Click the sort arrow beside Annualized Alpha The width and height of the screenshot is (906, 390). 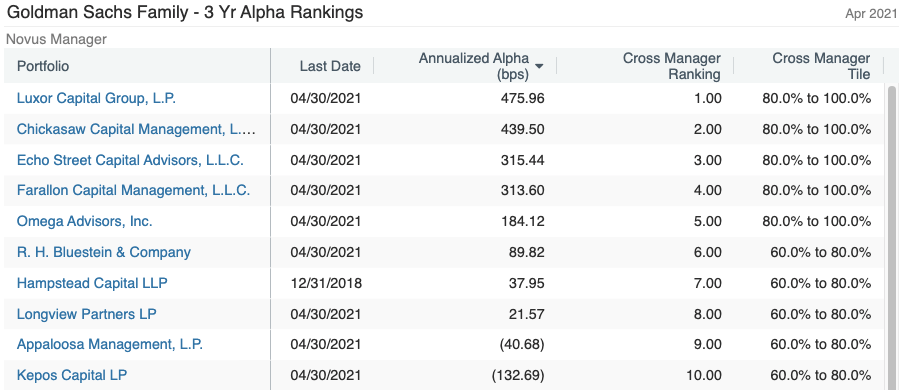[539, 67]
